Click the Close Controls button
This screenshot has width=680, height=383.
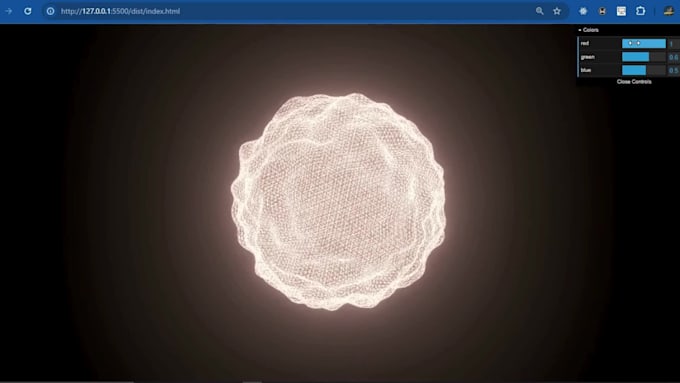coord(634,82)
